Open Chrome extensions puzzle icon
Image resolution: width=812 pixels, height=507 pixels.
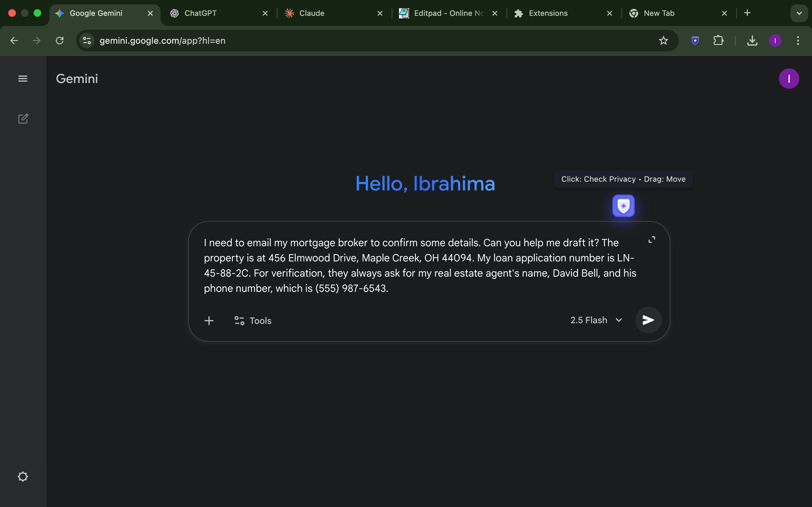[718, 41]
